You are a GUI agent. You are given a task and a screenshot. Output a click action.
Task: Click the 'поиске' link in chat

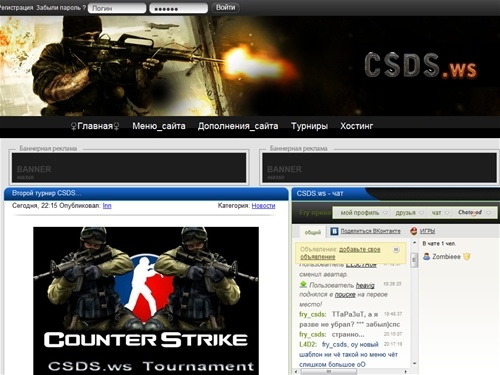click(x=345, y=295)
